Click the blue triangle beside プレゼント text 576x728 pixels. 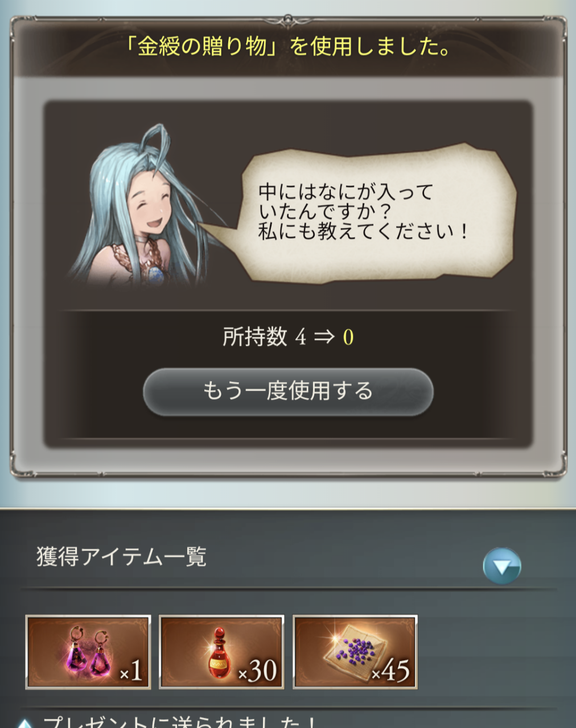tap(24, 723)
